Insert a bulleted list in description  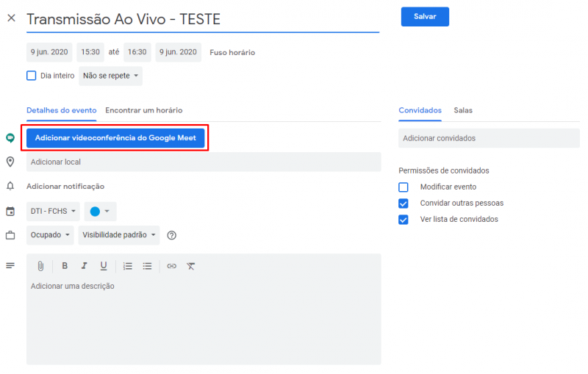[x=147, y=266]
